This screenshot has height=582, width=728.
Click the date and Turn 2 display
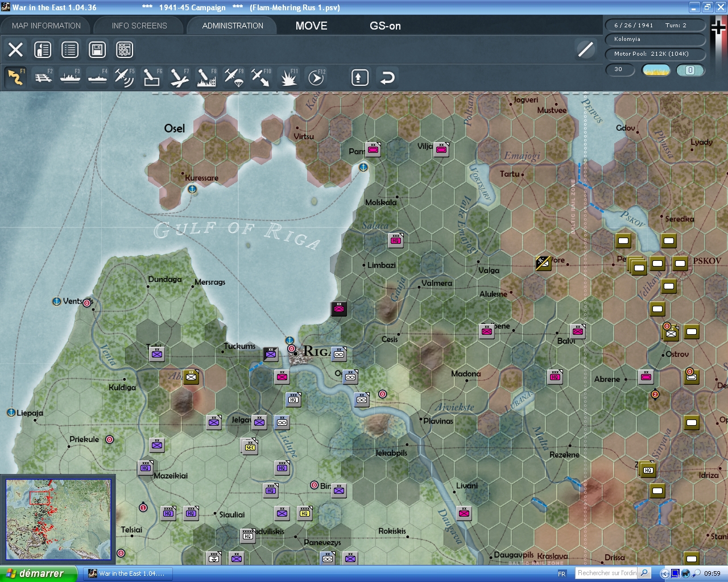(655, 25)
